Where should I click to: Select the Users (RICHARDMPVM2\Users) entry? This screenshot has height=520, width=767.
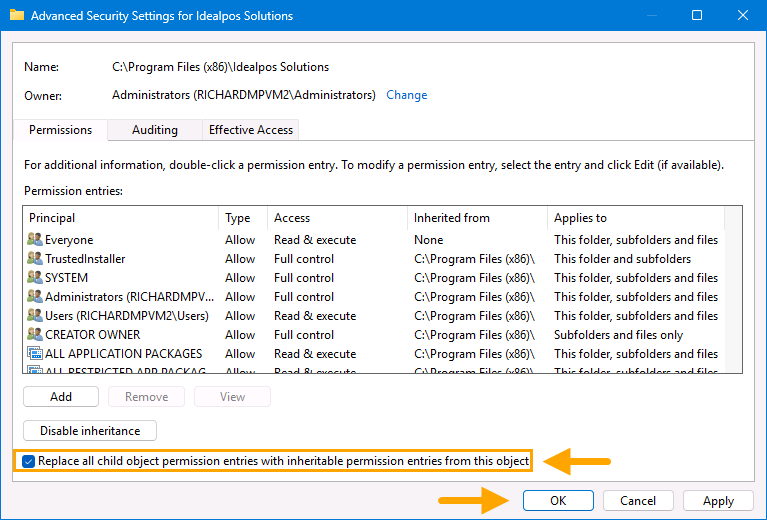(x=374, y=316)
